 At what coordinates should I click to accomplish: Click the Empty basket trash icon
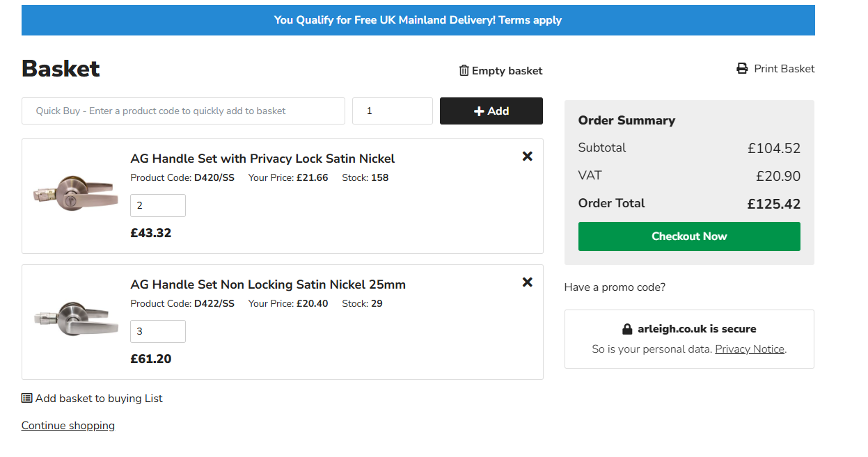(464, 70)
